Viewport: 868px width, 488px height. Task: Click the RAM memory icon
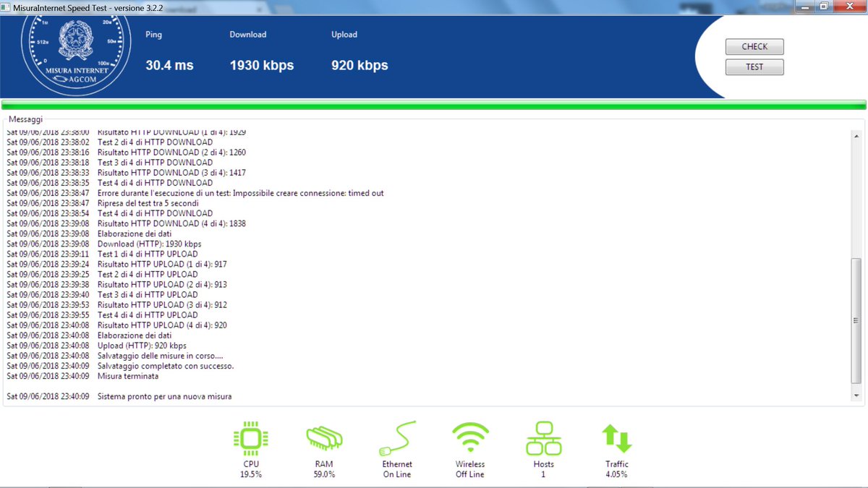pos(324,438)
